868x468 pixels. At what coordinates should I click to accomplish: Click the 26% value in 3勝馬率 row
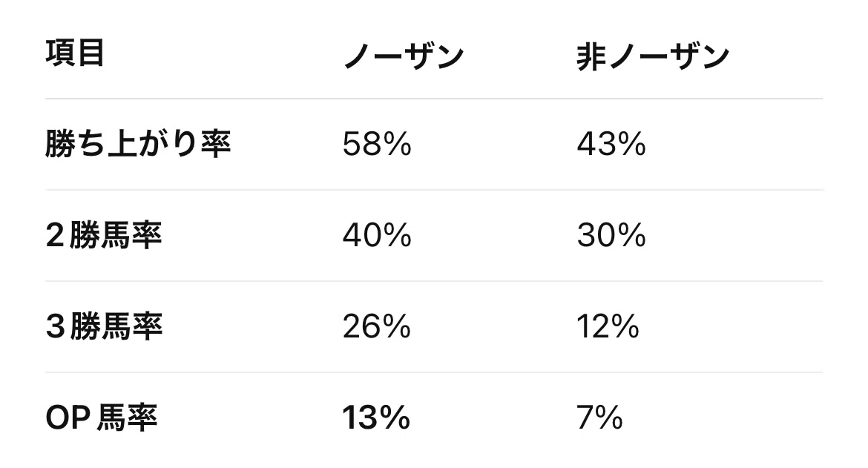coord(377,327)
